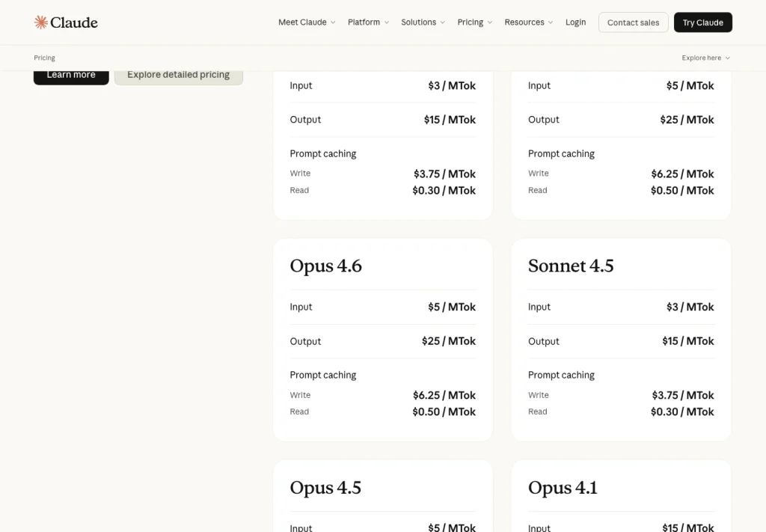Click Prompt caching label in Opus 4.6 card
The width and height of the screenshot is (766, 532).
click(323, 375)
